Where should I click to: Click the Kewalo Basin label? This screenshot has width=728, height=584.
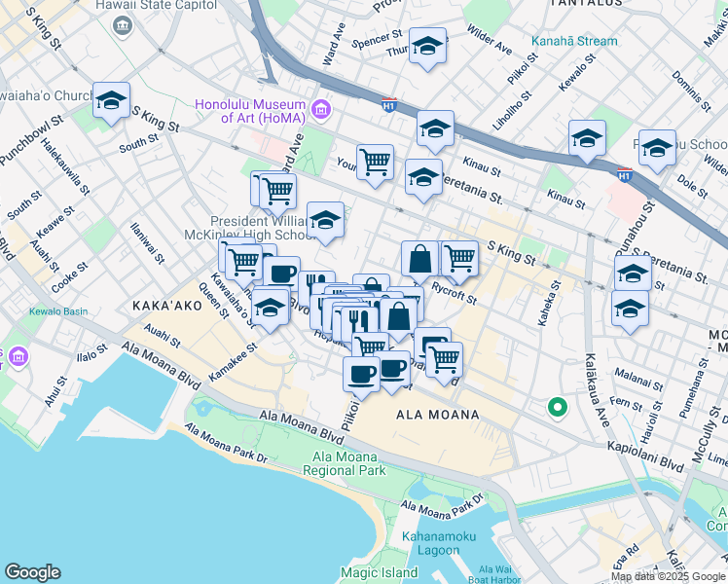point(58,311)
